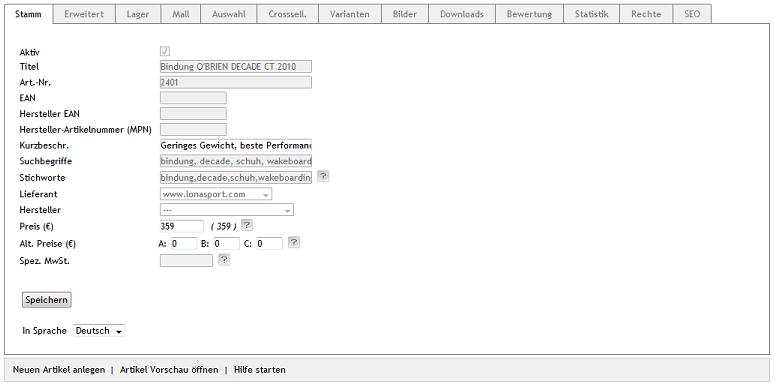775x386 pixels.
Task: Open the Crosssell. tab
Action: [x=288, y=14]
